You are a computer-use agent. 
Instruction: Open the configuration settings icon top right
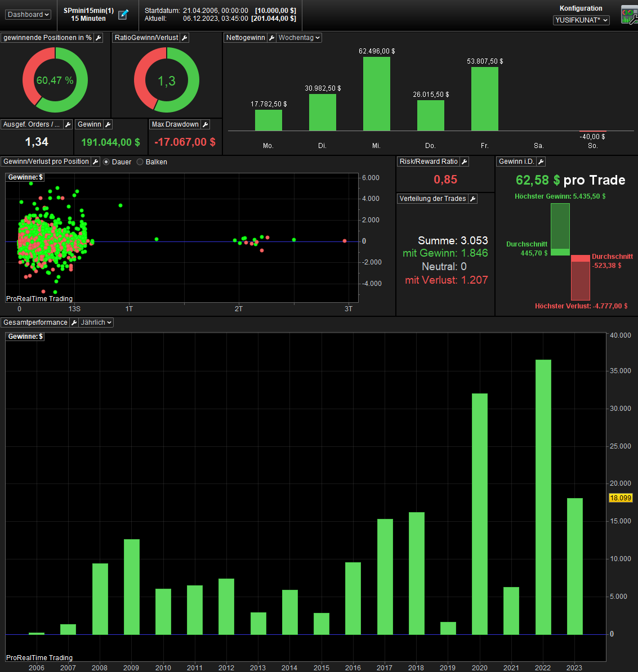(629, 15)
